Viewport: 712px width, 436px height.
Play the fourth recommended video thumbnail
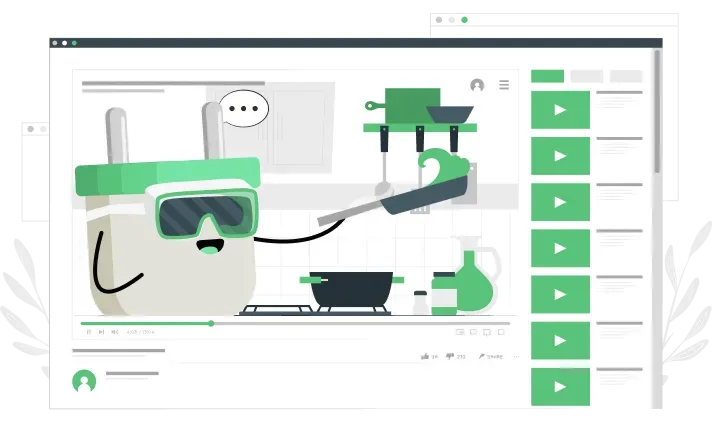pyautogui.click(x=560, y=248)
